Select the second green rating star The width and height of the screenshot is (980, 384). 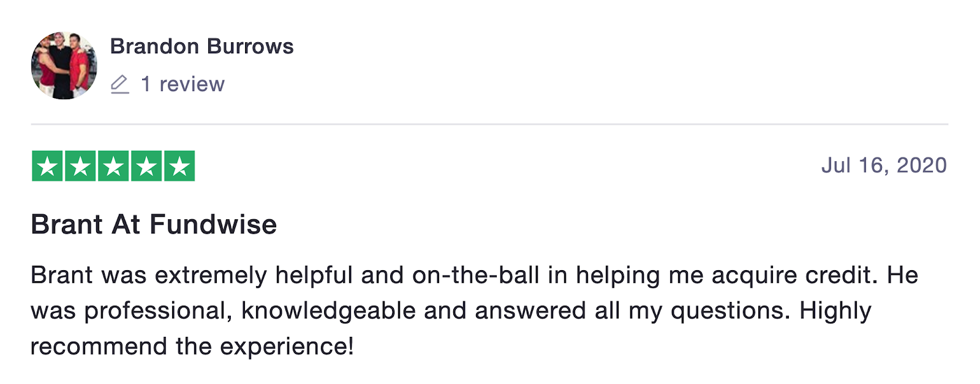[81, 166]
